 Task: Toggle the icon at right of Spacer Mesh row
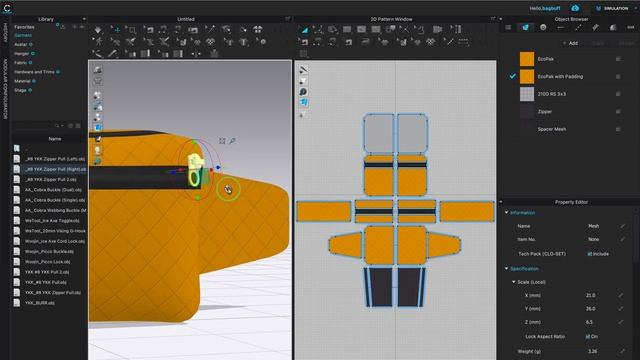pyautogui.click(x=618, y=129)
